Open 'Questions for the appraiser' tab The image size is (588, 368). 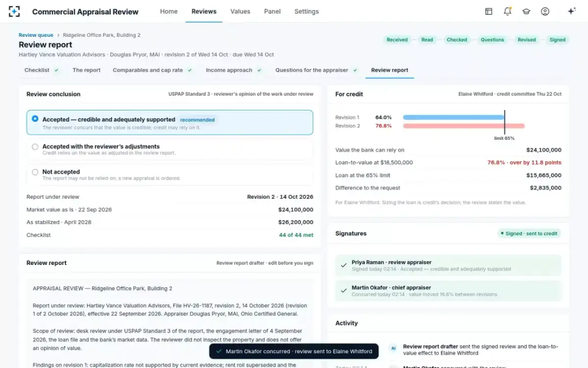[x=317, y=70]
